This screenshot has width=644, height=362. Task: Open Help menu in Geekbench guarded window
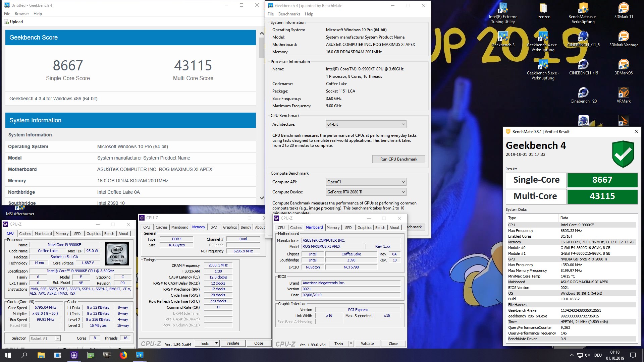pos(309,14)
